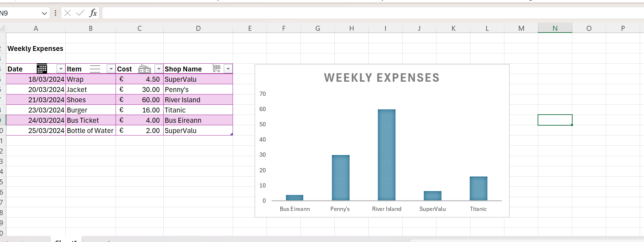
Task: Open the Item column filter dropdown
Action: [x=111, y=69]
